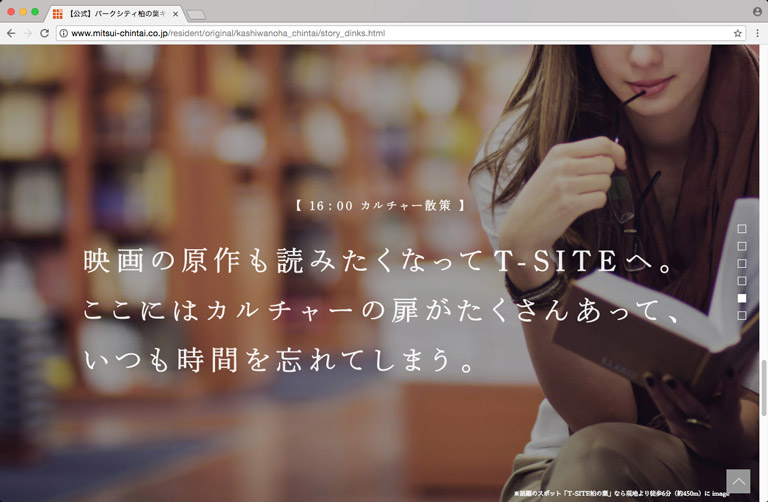Click the address bar URL field
The height and width of the screenshot is (502, 768).
(400, 33)
